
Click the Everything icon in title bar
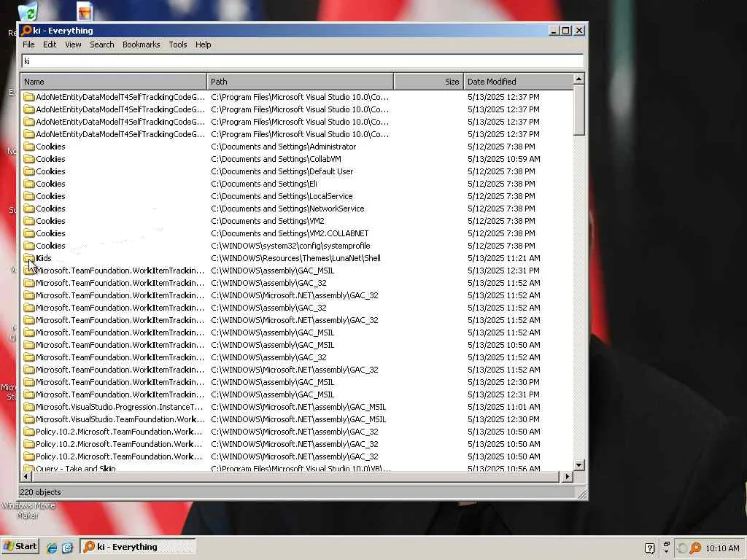(x=27, y=31)
